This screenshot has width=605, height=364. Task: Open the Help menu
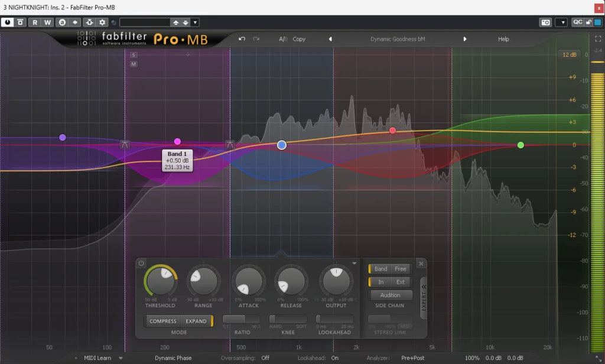[503, 39]
